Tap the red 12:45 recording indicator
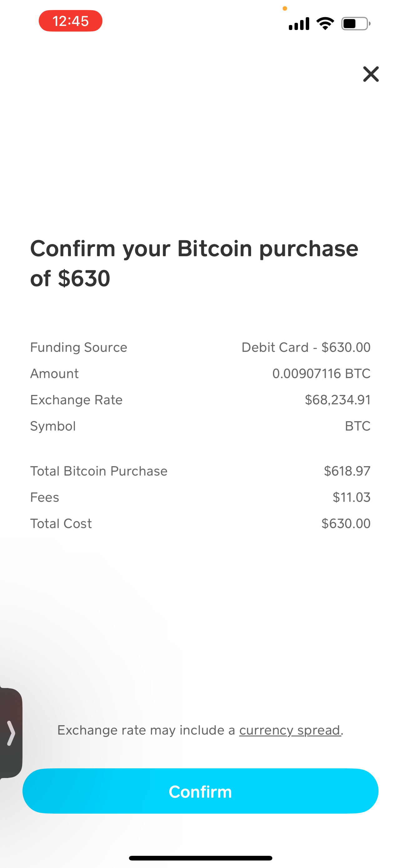Viewport: 401px width, 868px height. pos(70,21)
